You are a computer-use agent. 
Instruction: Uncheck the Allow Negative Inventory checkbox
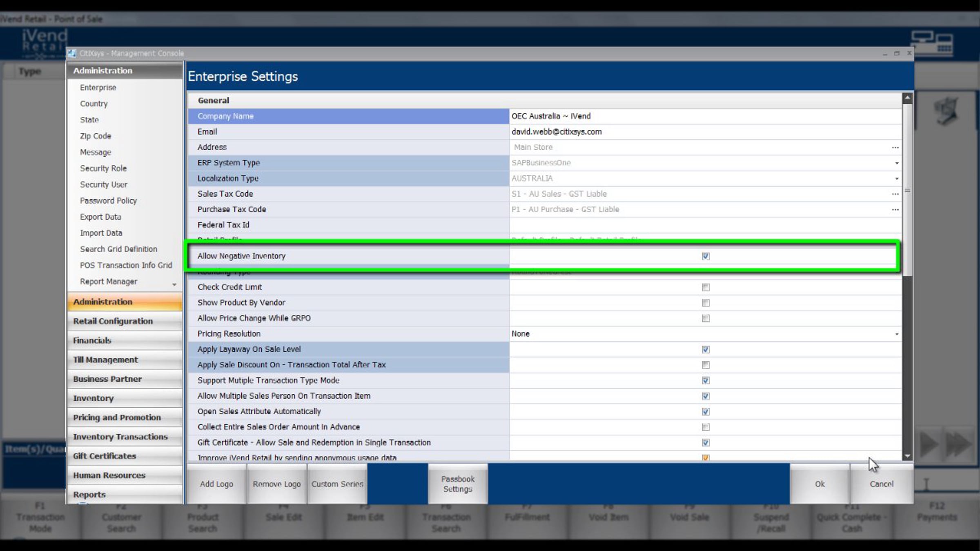pos(706,256)
